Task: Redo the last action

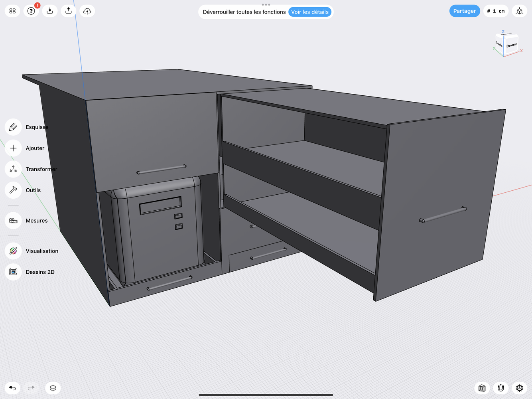Action: pos(31,388)
